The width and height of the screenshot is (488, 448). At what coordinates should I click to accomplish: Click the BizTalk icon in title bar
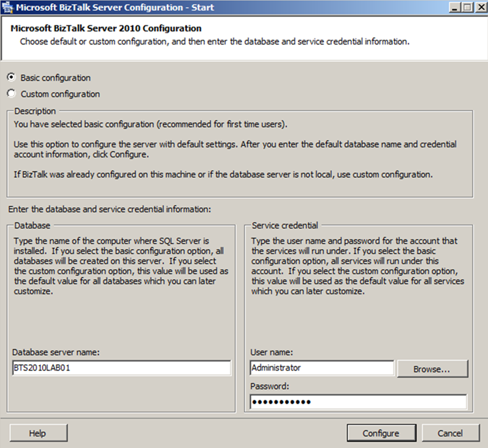pyautogui.click(x=8, y=8)
